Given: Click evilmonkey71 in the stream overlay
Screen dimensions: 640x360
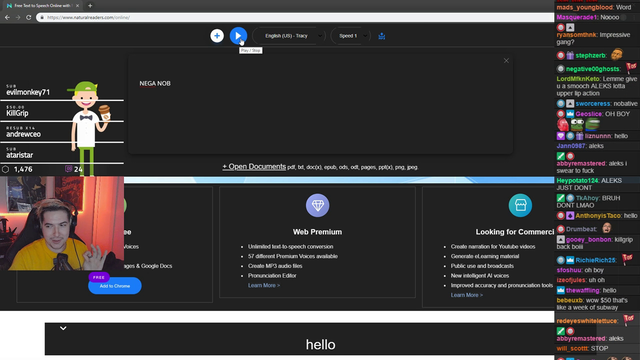Looking at the screenshot, I should point(28,93).
